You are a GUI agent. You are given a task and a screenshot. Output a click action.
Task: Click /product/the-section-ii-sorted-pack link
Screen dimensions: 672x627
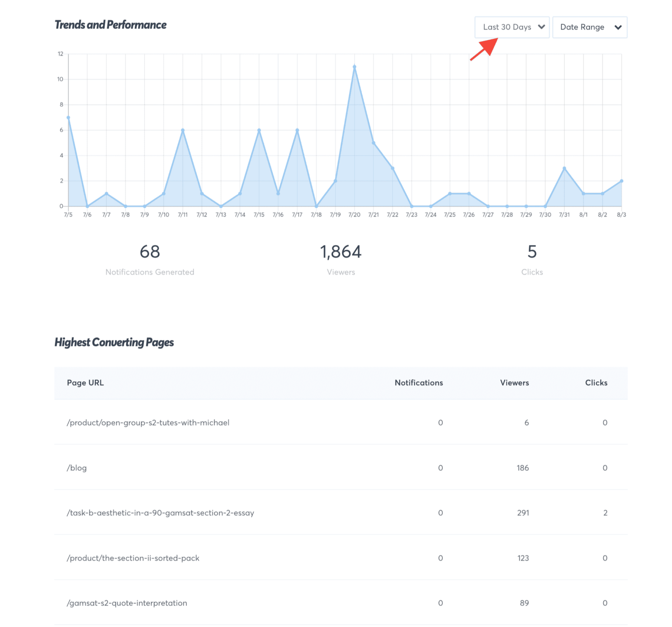tap(133, 558)
